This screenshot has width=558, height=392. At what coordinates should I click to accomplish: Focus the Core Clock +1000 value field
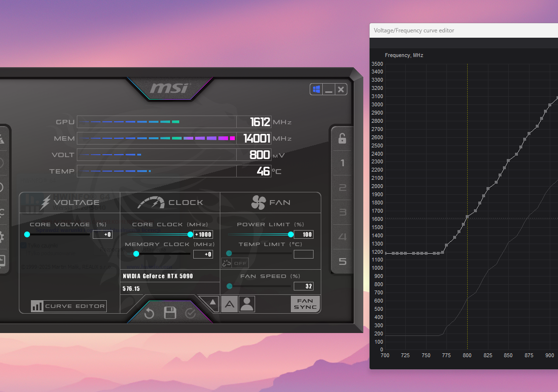(x=203, y=234)
